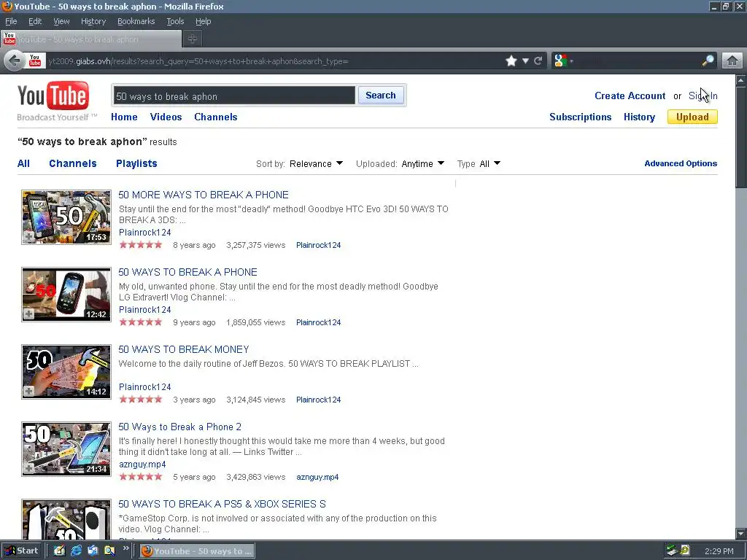Viewport: 747px width, 560px height.
Task: Add 50 Ways to Break a Phone 2 to queue
Action: (x=28, y=469)
